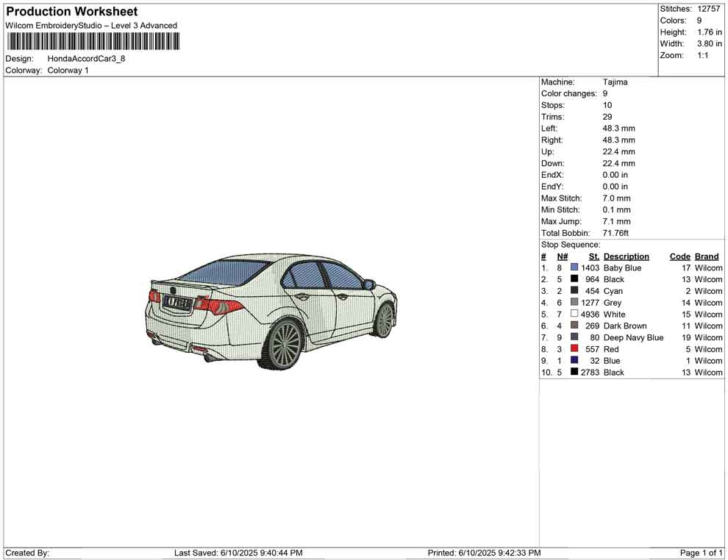Click the N# column header
The image size is (728, 560).
click(x=562, y=256)
